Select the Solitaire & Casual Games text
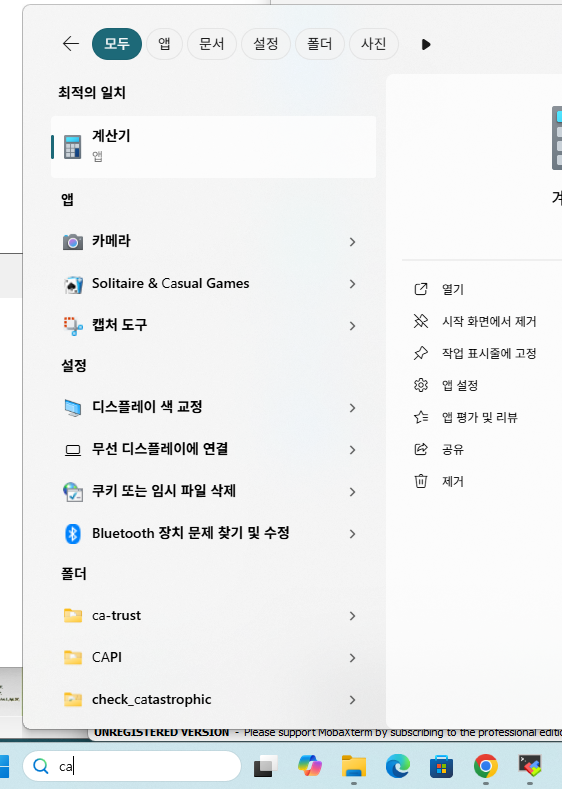The width and height of the screenshot is (562, 789). coord(171,283)
